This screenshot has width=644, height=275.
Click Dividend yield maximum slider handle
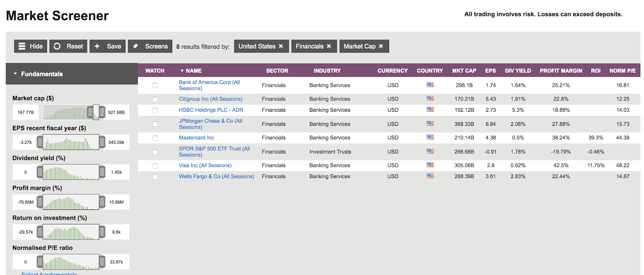tap(102, 172)
